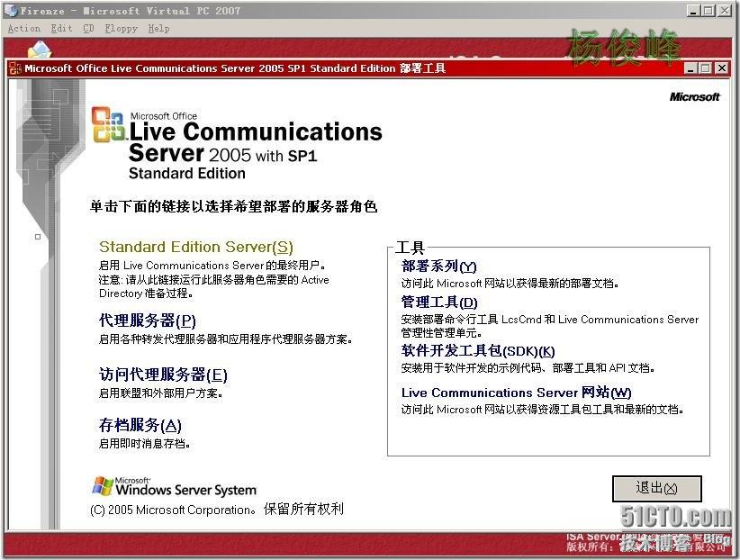Open the 部署系列(Y) tools link

(438, 266)
